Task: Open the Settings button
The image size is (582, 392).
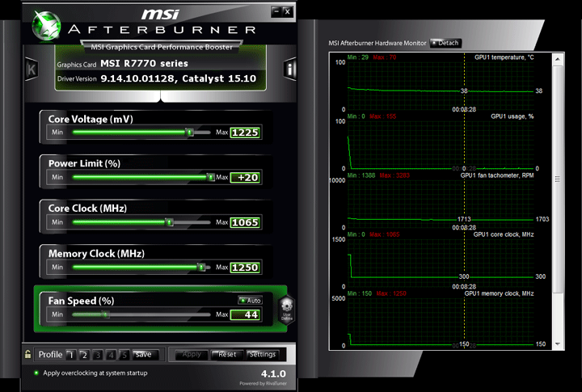Action: [263, 355]
